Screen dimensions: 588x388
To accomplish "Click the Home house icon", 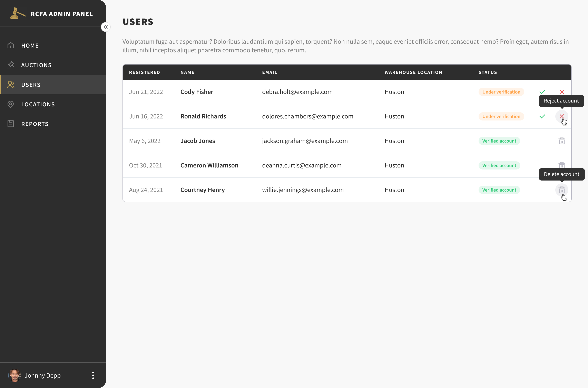I will [11, 45].
